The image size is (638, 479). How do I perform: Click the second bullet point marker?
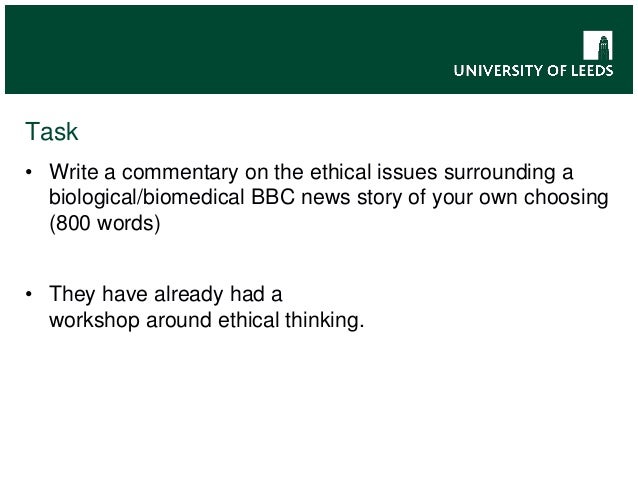pos(28,294)
